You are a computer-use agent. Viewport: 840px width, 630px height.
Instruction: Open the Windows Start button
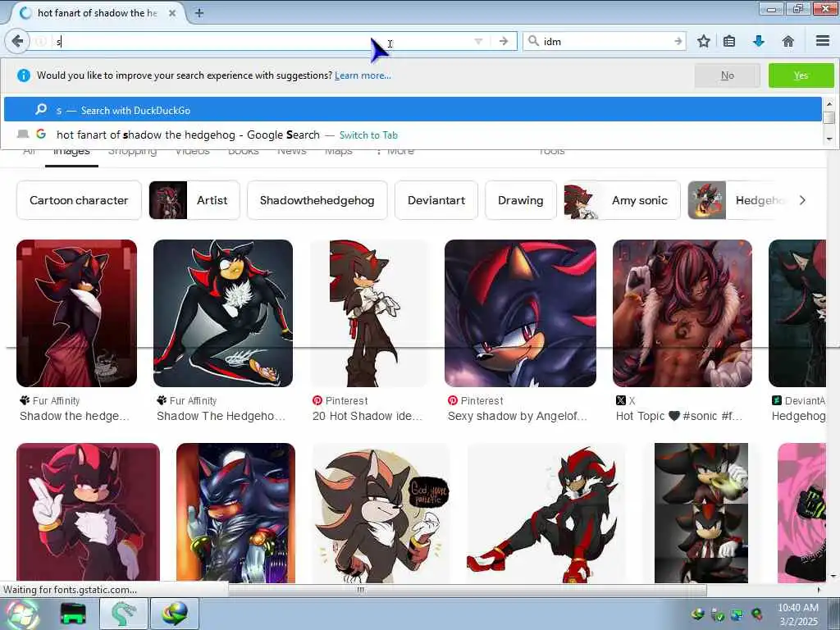[x=22, y=614]
